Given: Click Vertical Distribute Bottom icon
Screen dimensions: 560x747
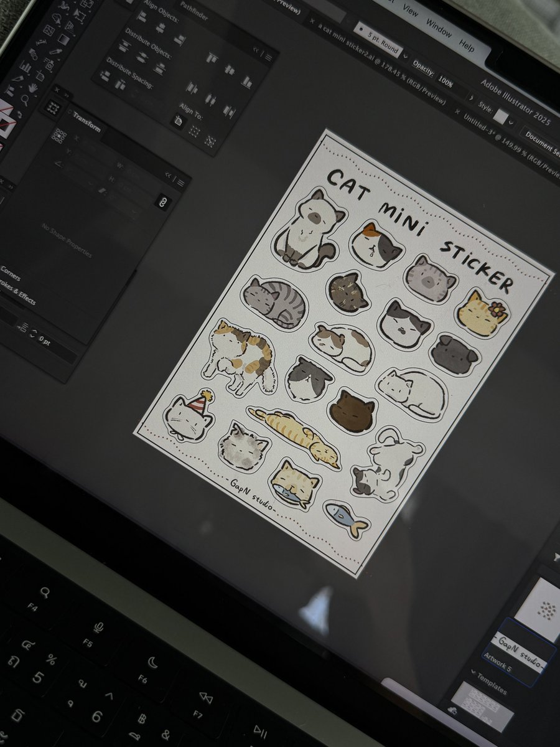Looking at the screenshot, I should (x=159, y=68).
